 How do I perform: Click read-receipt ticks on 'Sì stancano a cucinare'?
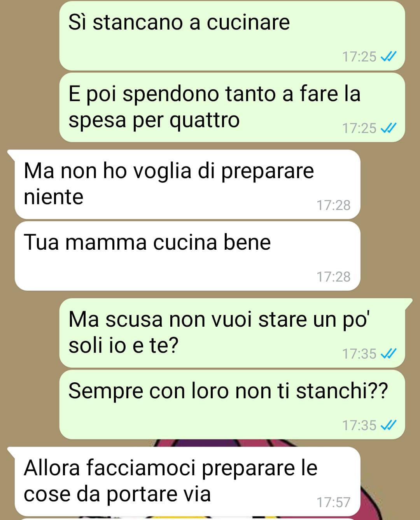(x=388, y=57)
